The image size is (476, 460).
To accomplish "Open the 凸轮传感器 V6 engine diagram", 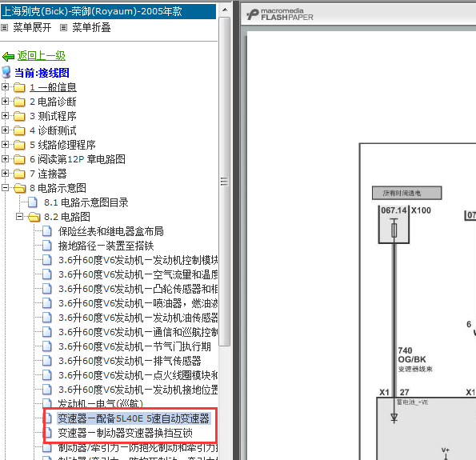I will [138, 289].
